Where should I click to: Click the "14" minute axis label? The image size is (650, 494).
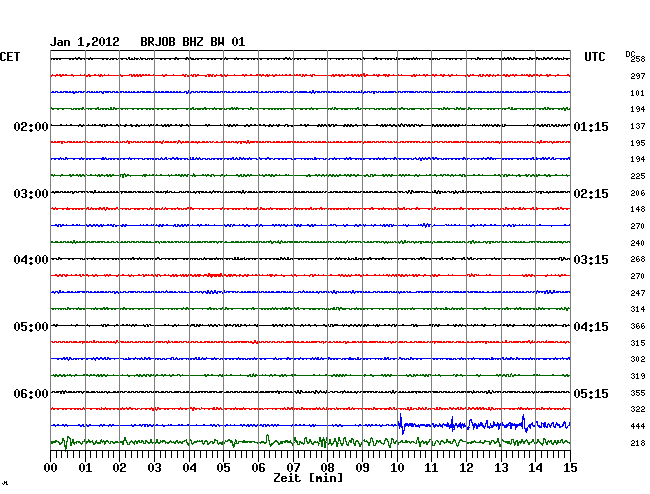point(535,468)
